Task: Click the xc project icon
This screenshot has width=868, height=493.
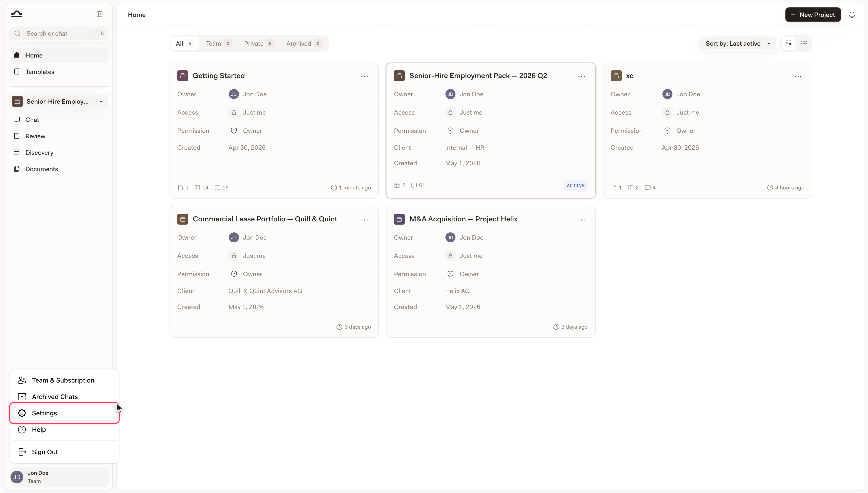Action: (x=616, y=76)
